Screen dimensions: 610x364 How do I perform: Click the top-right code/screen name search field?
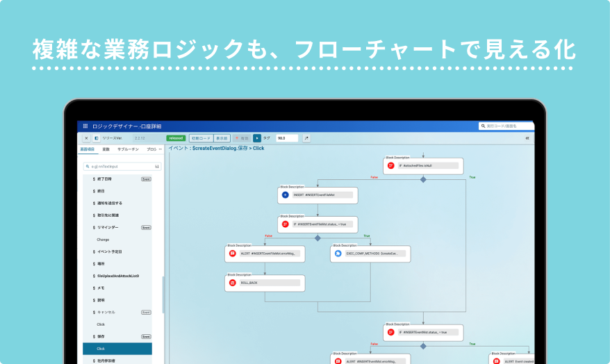pos(506,126)
